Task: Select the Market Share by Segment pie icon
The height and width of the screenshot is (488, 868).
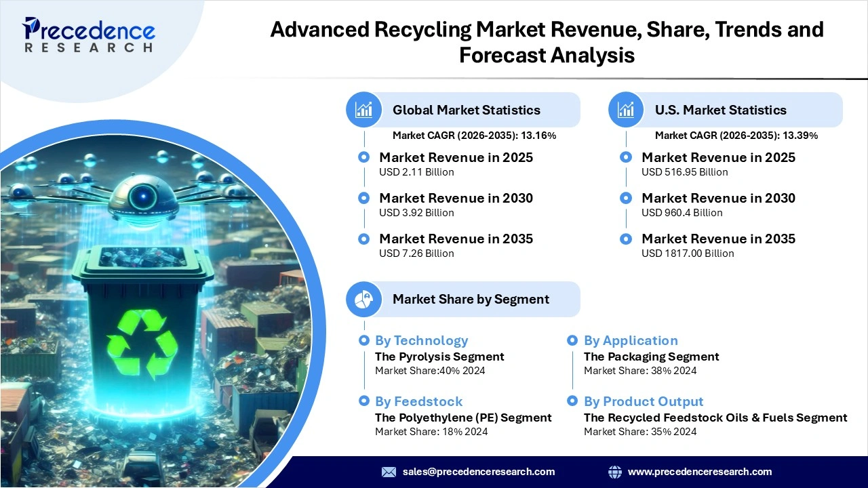Action: (x=364, y=299)
